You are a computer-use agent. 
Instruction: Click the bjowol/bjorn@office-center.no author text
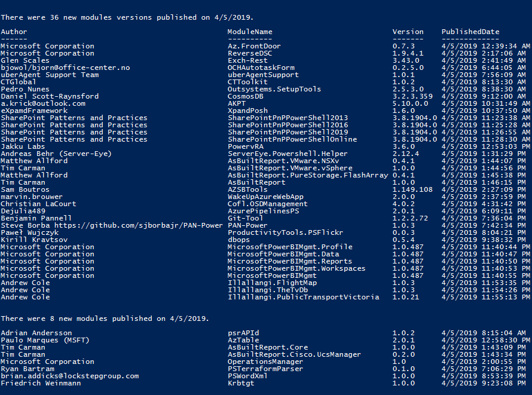click(x=65, y=68)
